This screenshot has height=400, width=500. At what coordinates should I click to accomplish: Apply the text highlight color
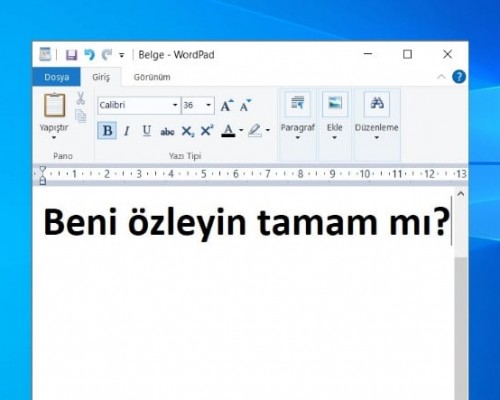(x=255, y=131)
